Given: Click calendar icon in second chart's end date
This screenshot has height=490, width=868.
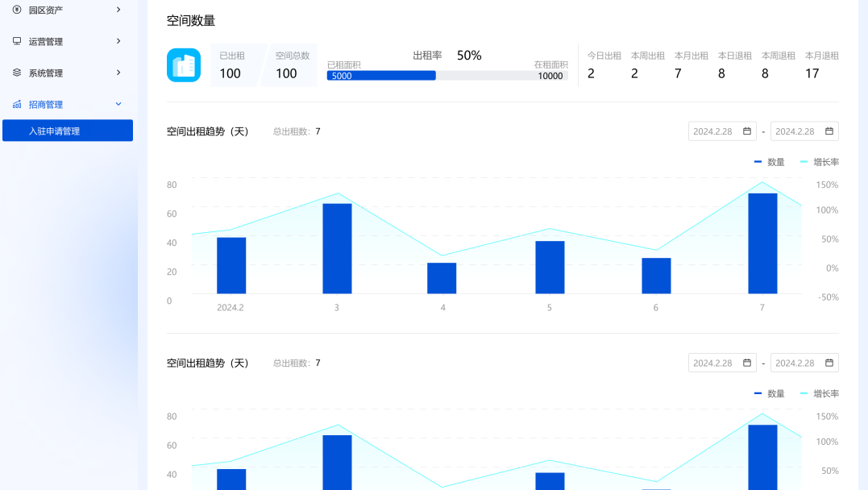Looking at the screenshot, I should coord(829,363).
